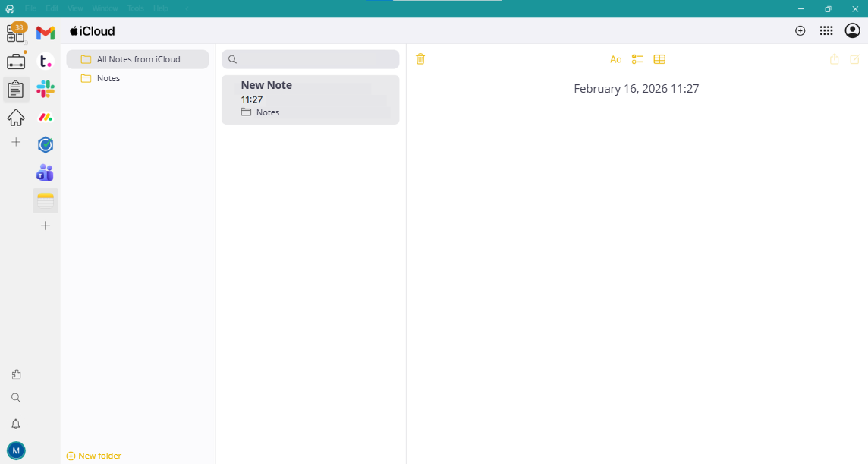Select the Notes folder in sidebar

tap(108, 78)
